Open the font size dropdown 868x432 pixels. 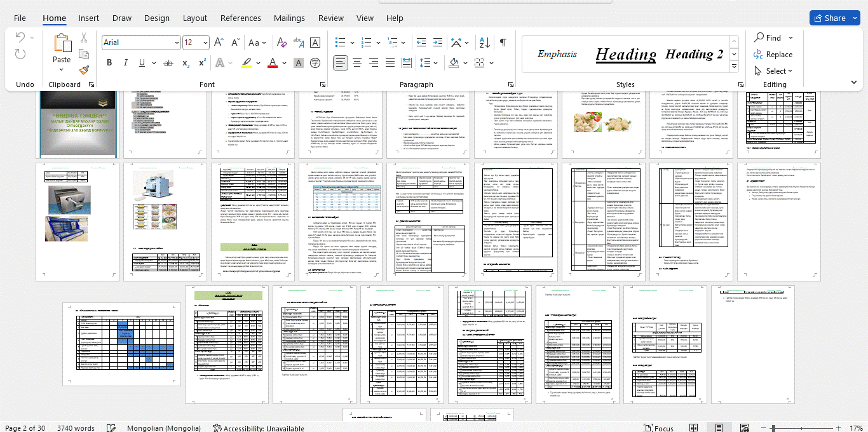205,43
